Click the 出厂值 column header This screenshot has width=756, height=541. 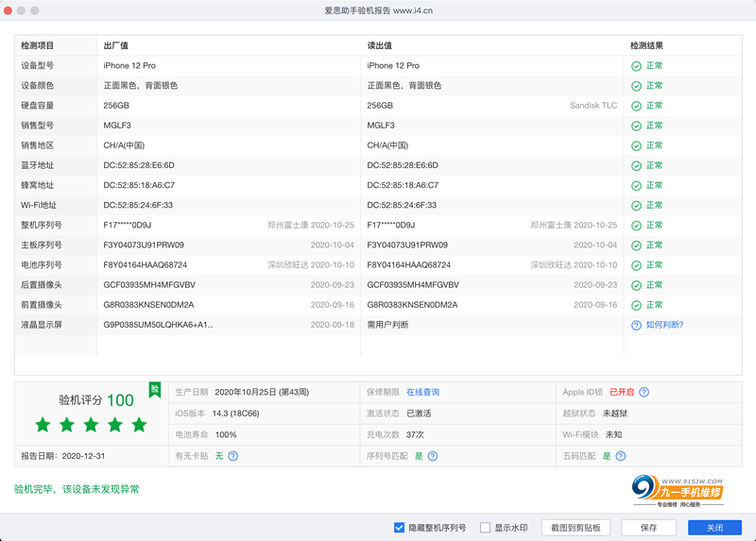pos(115,45)
